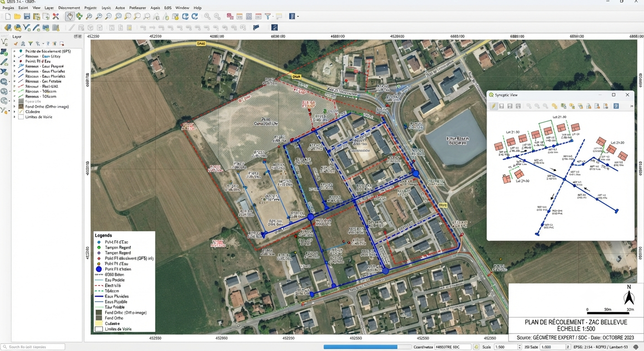Click the 'ÉCHELLE 1:500' text in title block

pos(576,329)
